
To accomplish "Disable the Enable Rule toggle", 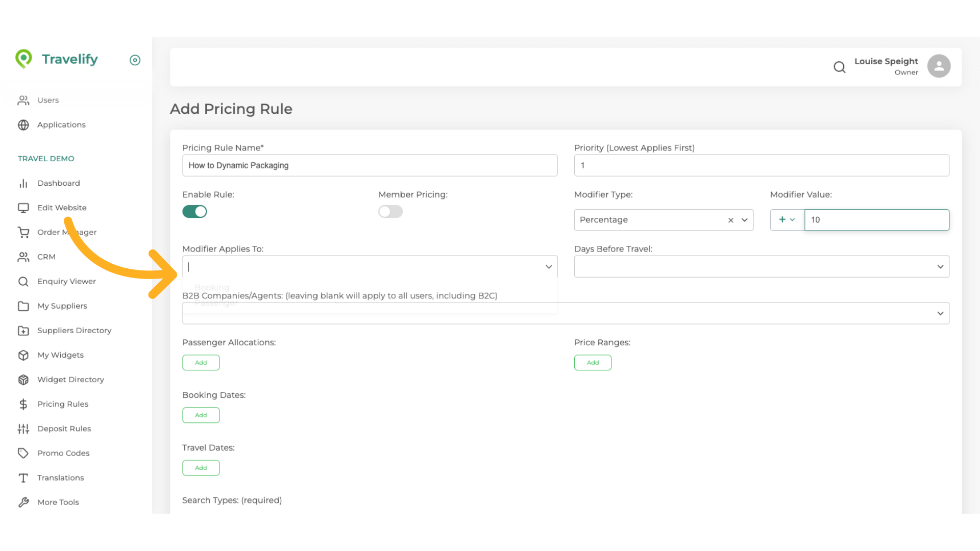I will (194, 211).
